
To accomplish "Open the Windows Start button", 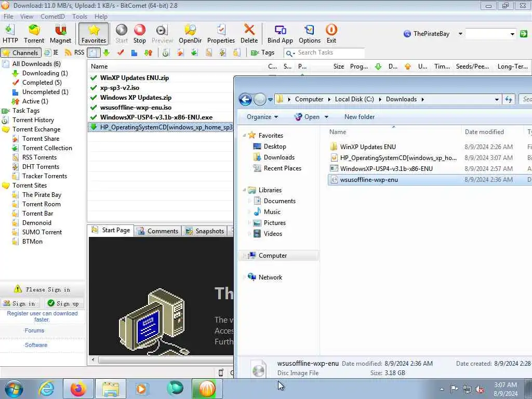I will coord(14,389).
